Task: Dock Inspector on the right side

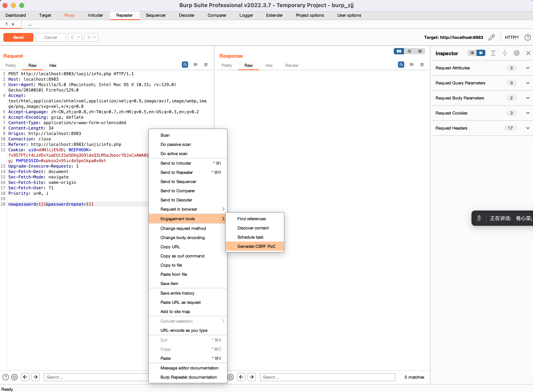Action: pyautogui.click(x=481, y=53)
